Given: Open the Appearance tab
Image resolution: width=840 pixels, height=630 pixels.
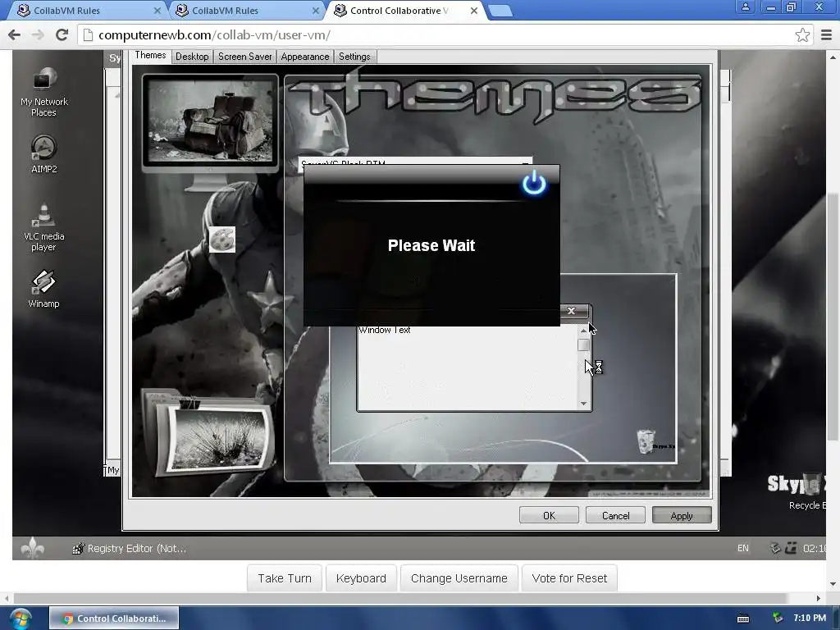Looking at the screenshot, I should coord(305,57).
